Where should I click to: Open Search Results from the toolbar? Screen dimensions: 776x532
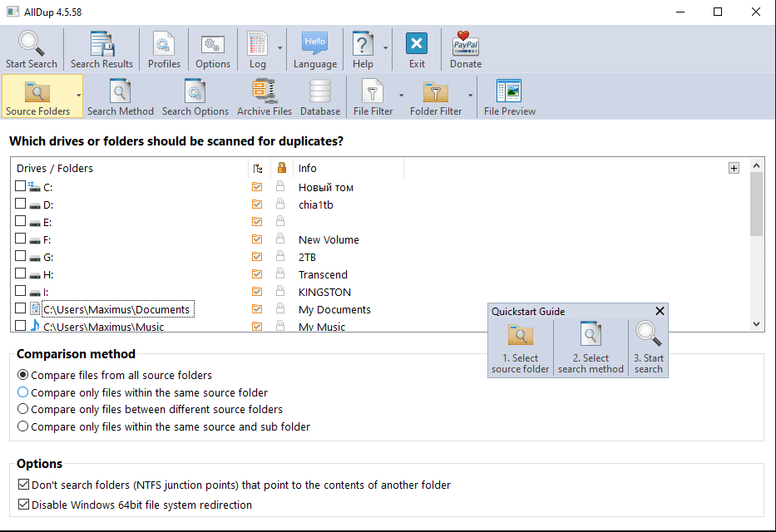click(101, 49)
